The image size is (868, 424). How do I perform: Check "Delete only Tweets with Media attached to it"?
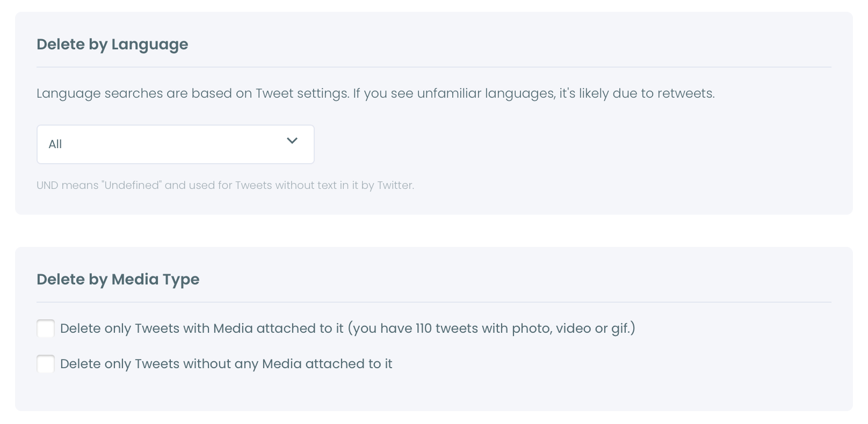click(46, 328)
